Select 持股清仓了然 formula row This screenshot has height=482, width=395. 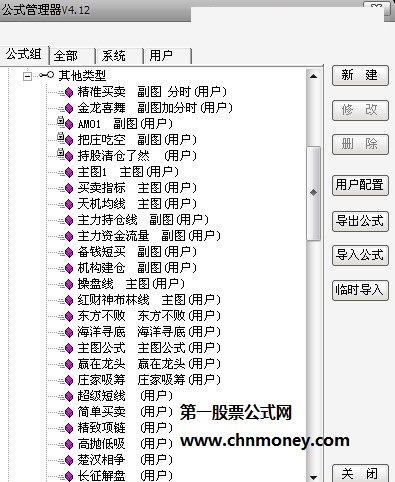point(137,156)
